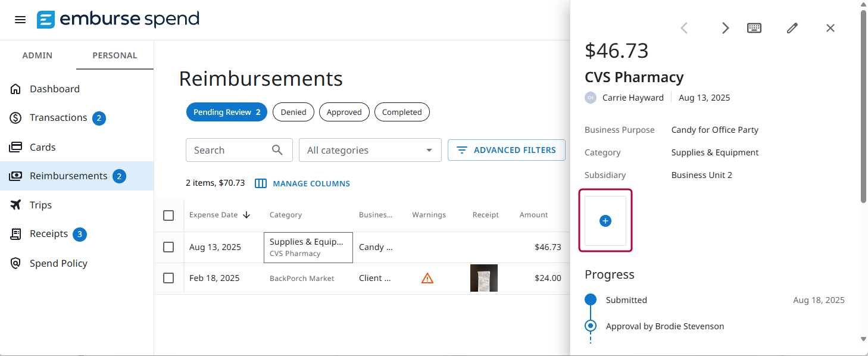Image resolution: width=868 pixels, height=356 pixels.
Task: Select Transactions in the sidebar
Action: tap(57, 117)
